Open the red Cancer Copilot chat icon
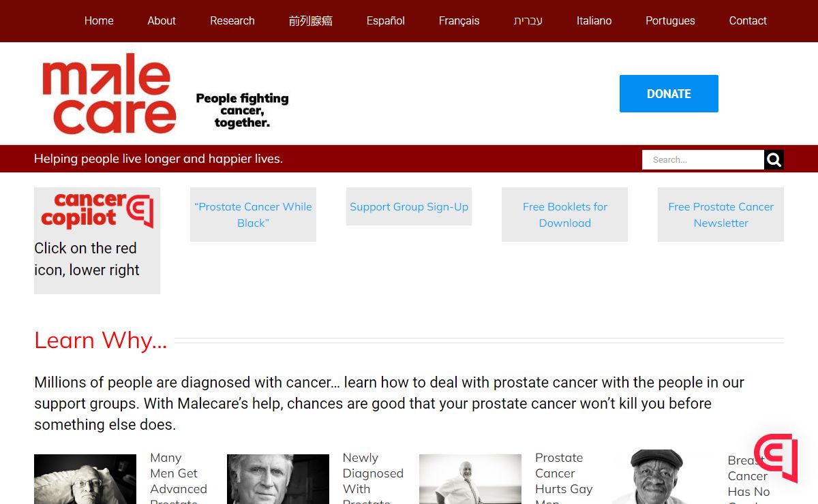The image size is (818, 504). 776,457
